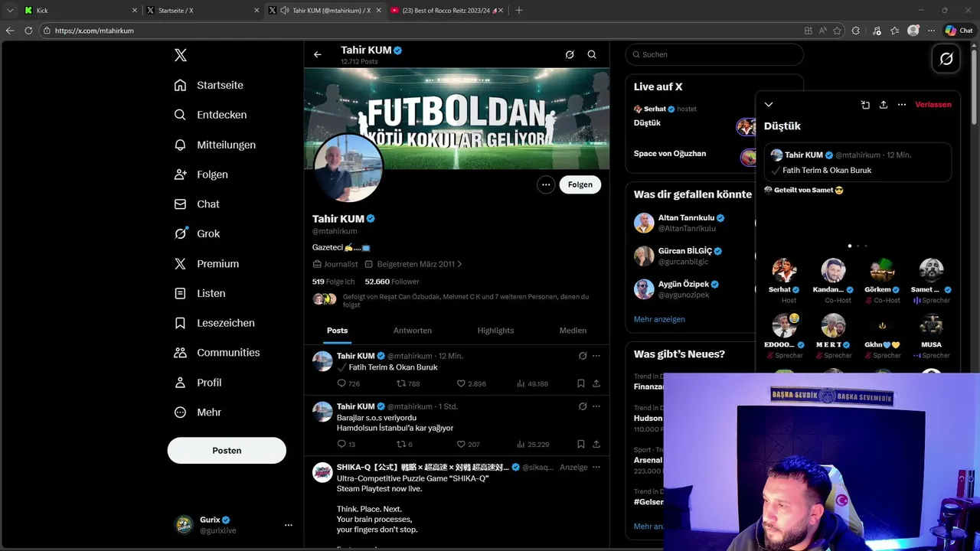The image size is (980, 551).
Task: Click upload share icon in Space header
Action: point(884,105)
